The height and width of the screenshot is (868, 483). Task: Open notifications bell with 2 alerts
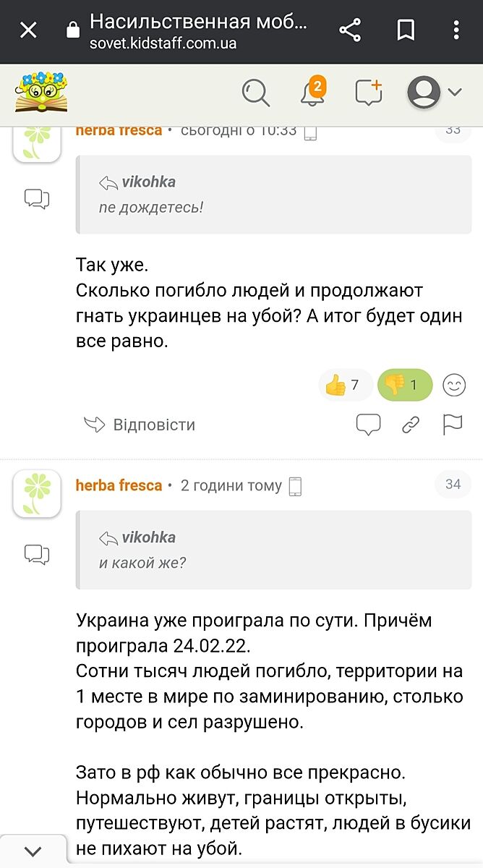[313, 92]
